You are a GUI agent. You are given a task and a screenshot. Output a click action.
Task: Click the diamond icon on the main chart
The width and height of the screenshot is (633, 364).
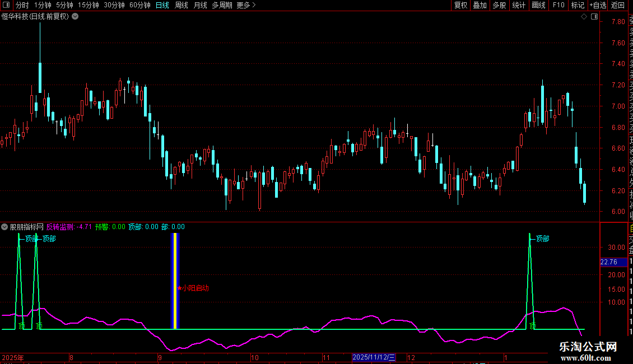coord(584,17)
